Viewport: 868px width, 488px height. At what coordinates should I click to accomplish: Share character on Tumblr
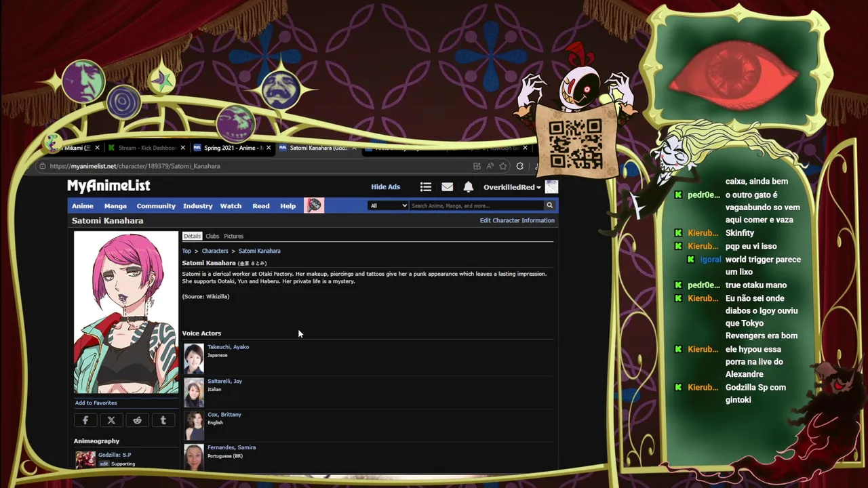click(x=163, y=420)
